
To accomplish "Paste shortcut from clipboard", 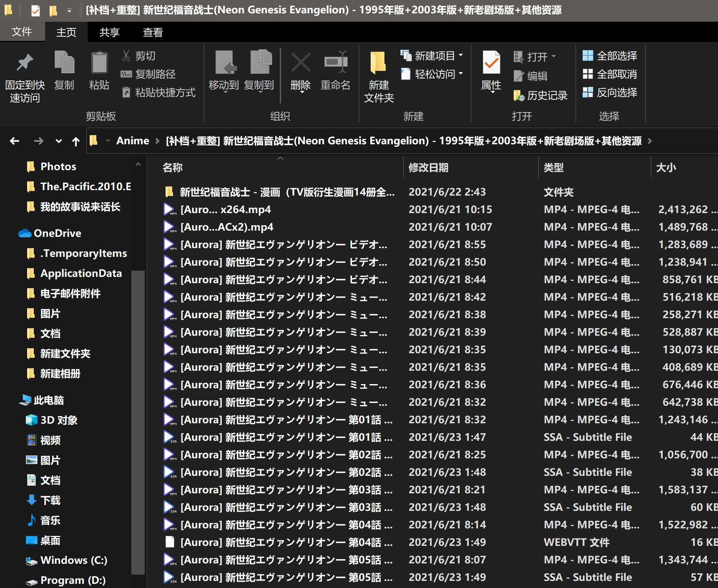I will coord(158,92).
